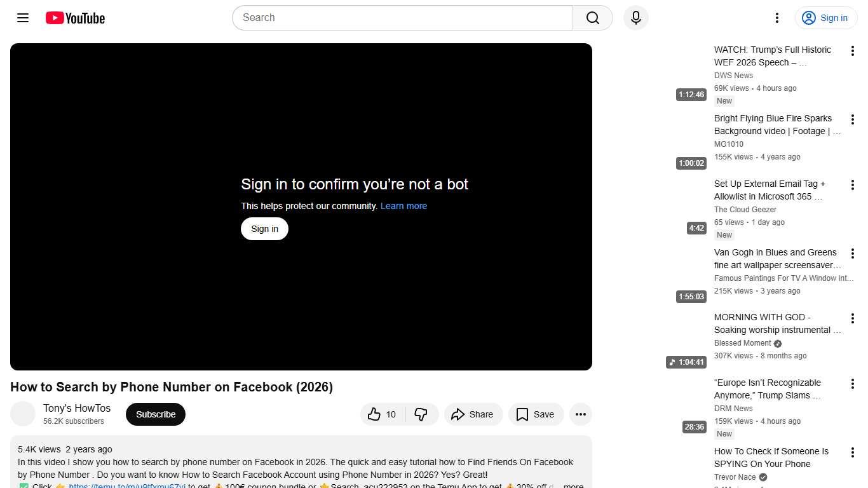868x488 pixels.
Task: Open options for the DWS News video
Action: pyautogui.click(x=852, y=51)
